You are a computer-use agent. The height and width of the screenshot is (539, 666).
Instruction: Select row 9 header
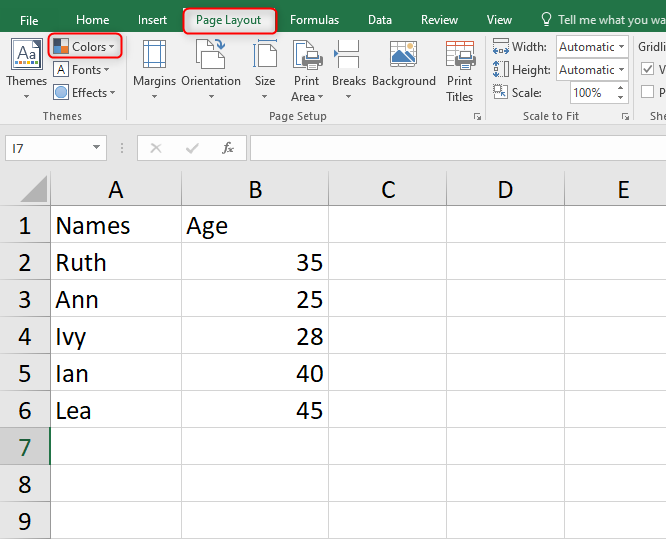click(x=25, y=521)
